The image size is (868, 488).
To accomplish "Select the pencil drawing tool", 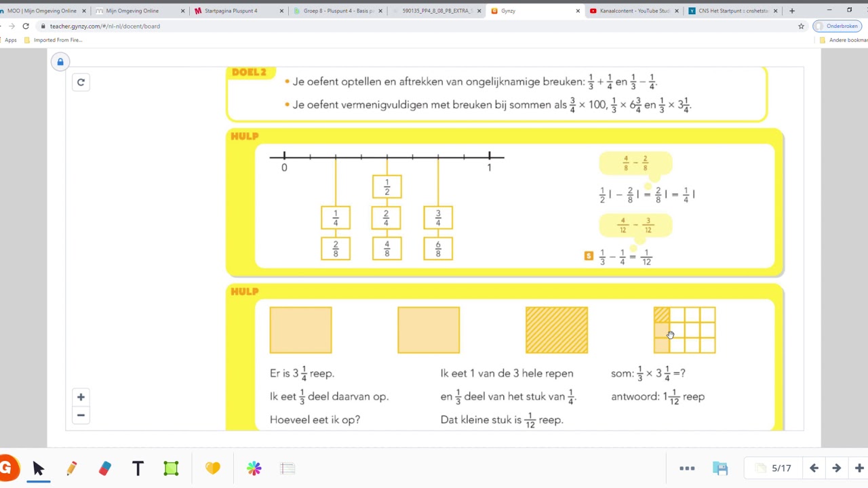I will [x=72, y=468].
